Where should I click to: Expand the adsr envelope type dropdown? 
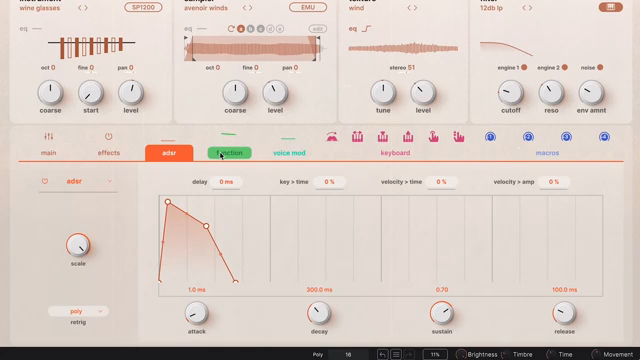pos(109,181)
